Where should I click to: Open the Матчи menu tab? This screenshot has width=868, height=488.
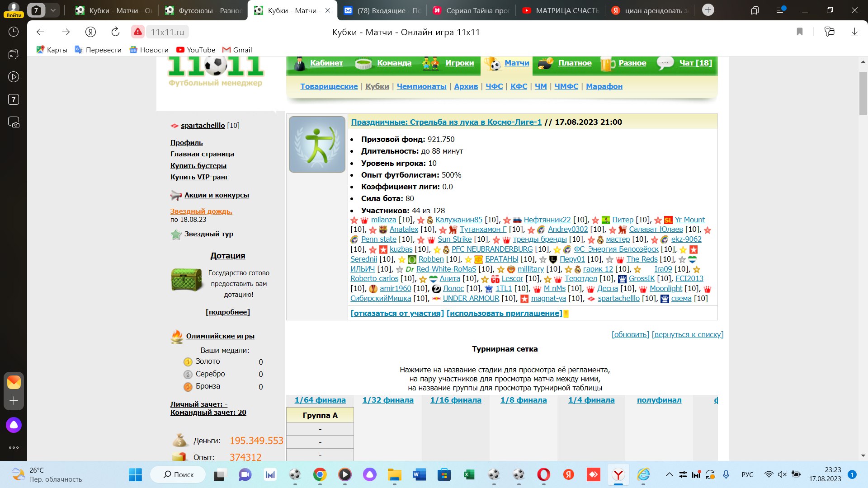(516, 63)
